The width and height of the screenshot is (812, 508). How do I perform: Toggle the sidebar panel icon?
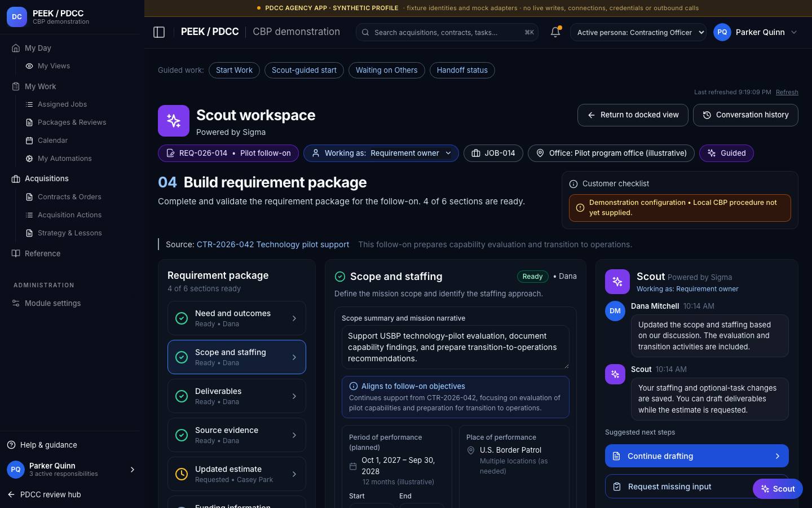[159, 32]
